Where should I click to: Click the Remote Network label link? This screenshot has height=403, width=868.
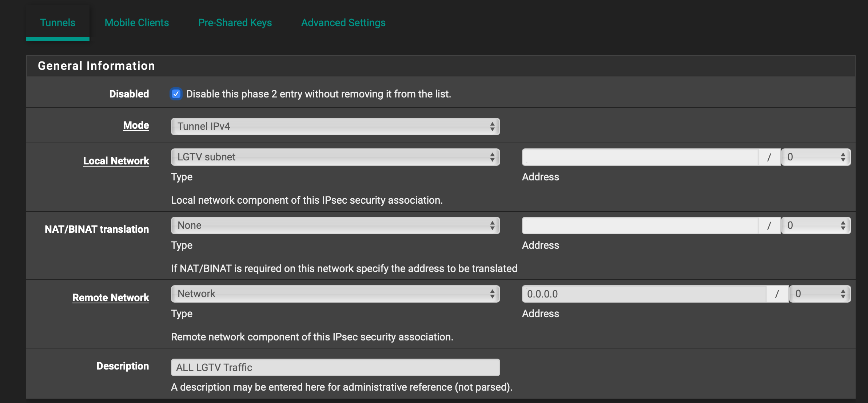(x=111, y=298)
